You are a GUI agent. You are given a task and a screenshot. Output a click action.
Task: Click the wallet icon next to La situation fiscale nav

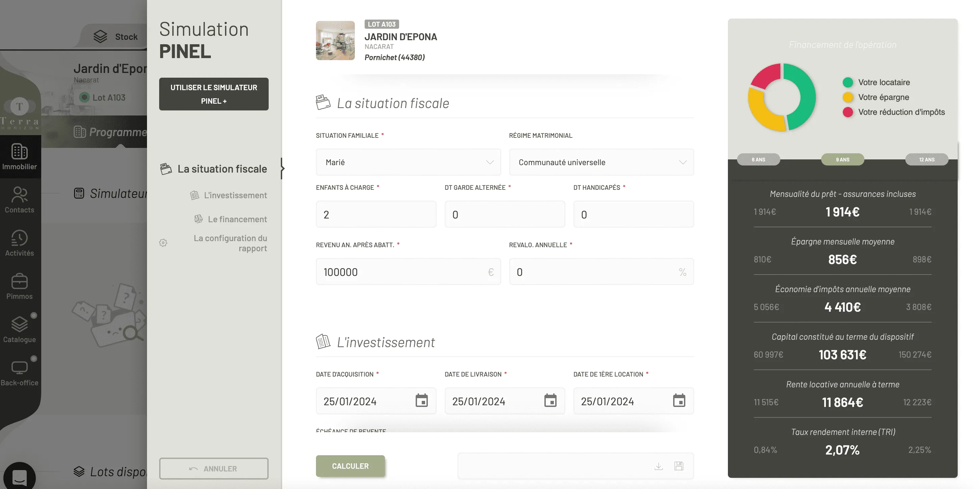166,169
